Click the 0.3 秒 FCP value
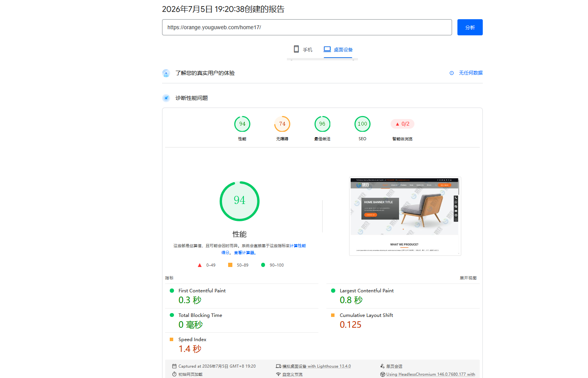This screenshot has height=378, width=588. point(190,300)
